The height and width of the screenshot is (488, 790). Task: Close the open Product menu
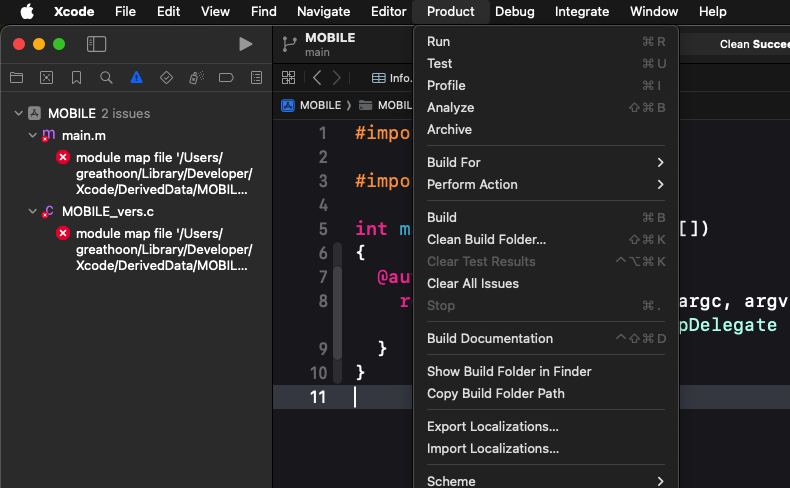450,11
